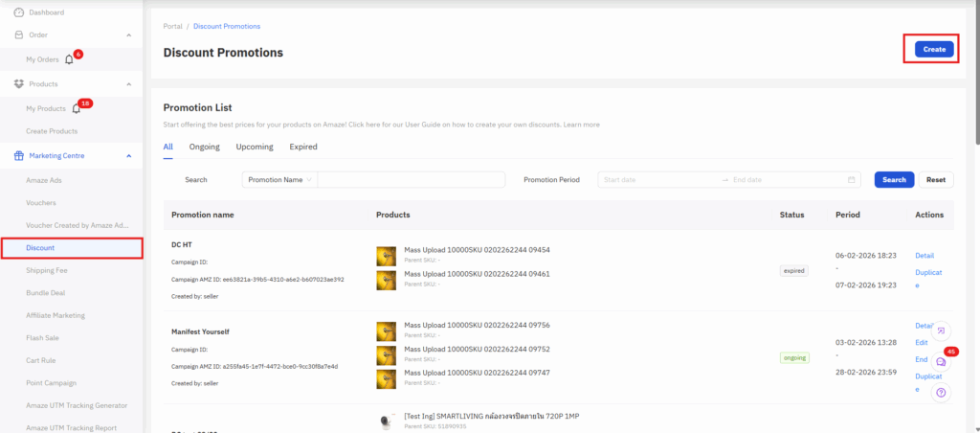The image size is (980, 433).
Task: Click the promotion search text field
Action: [411, 180]
